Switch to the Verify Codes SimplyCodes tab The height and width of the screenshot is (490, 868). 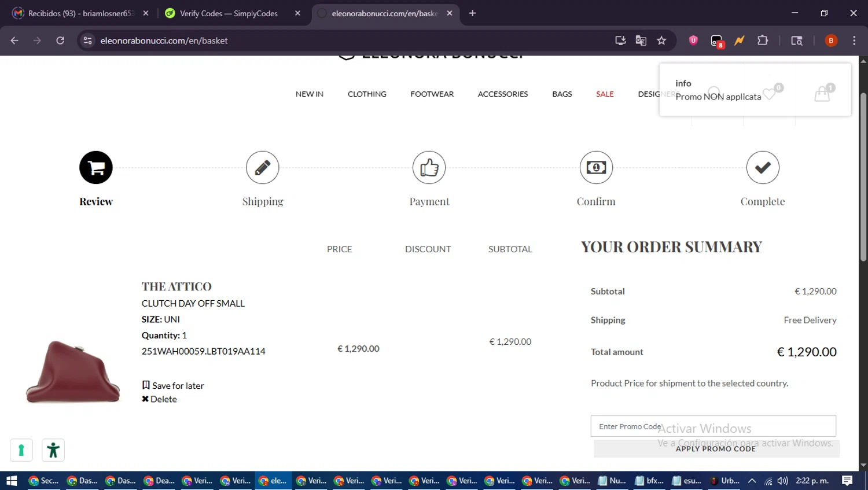[x=231, y=13]
